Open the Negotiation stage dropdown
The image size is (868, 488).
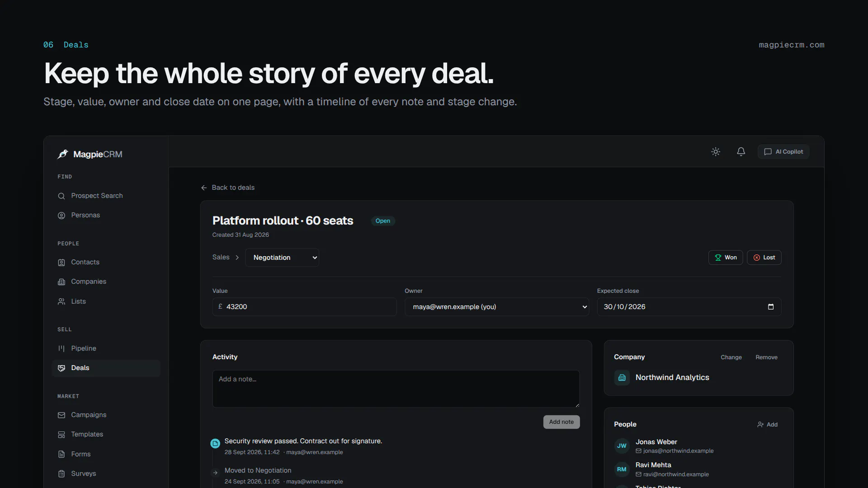[282, 258]
